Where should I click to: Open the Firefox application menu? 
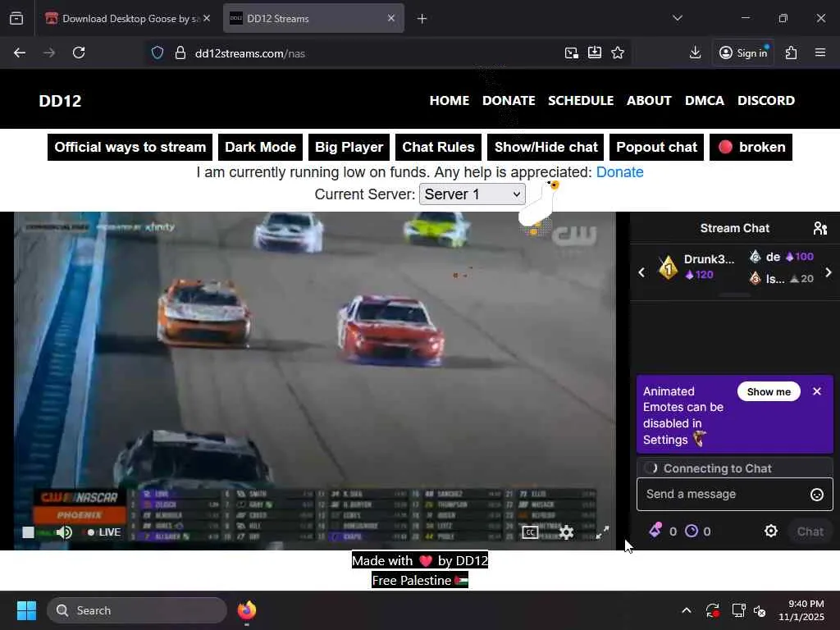pos(820,52)
